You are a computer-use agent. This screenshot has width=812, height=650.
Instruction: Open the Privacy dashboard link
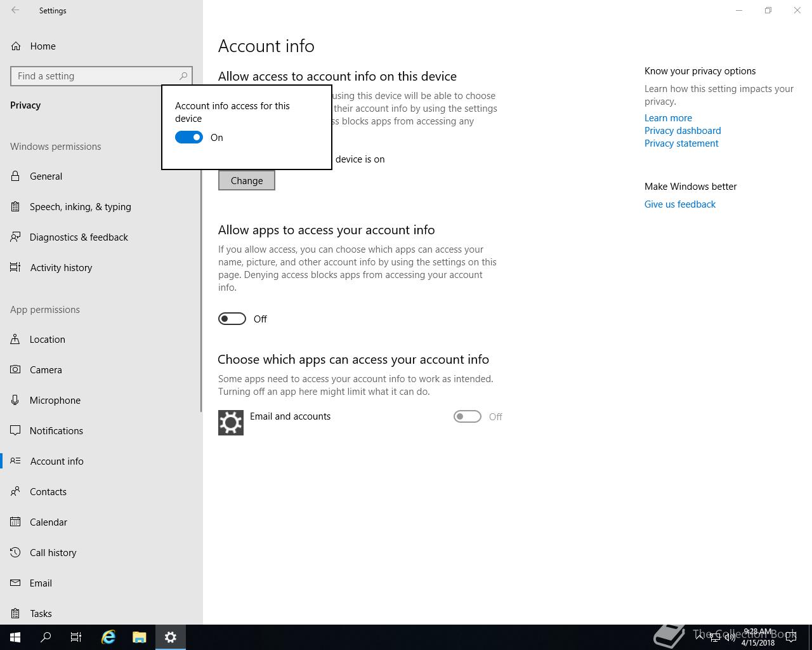[x=683, y=130]
